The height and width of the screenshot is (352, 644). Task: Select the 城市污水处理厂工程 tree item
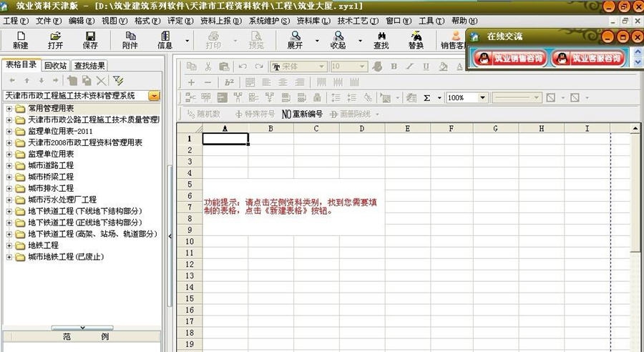pyautogui.click(x=62, y=200)
